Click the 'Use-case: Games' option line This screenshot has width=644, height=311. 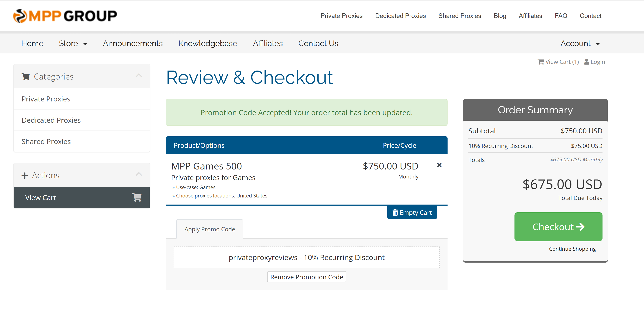194,187
